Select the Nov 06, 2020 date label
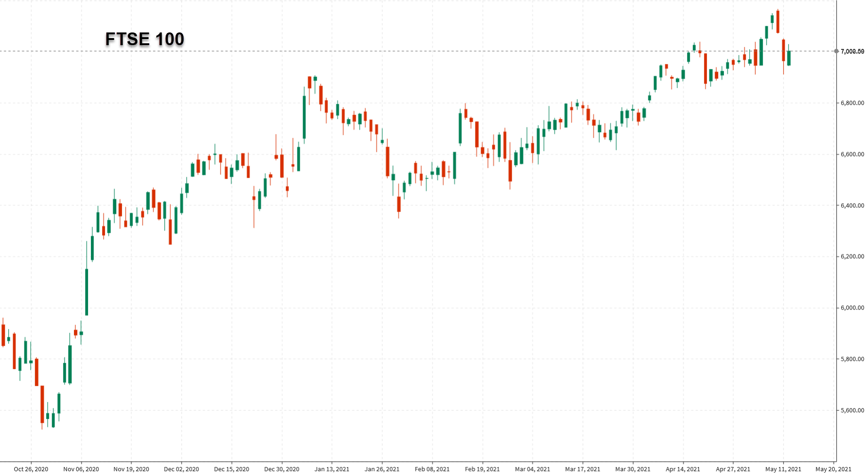Screen dimensions: 868x475 pos(81,469)
